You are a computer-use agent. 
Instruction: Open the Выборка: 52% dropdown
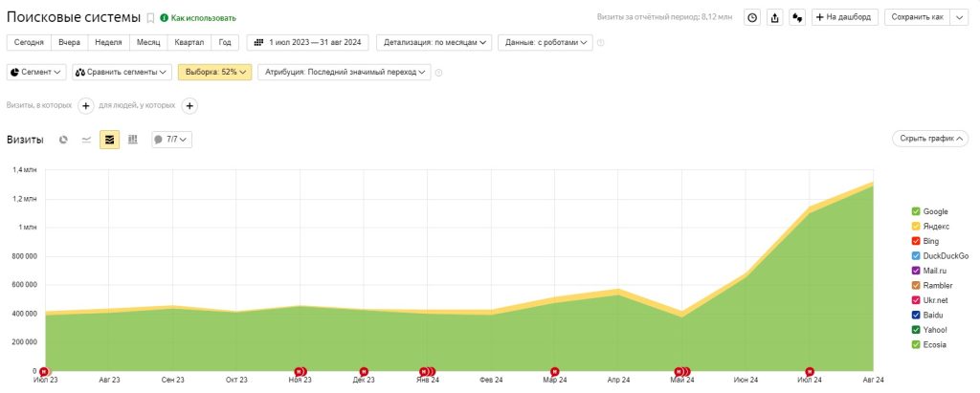[x=214, y=72]
